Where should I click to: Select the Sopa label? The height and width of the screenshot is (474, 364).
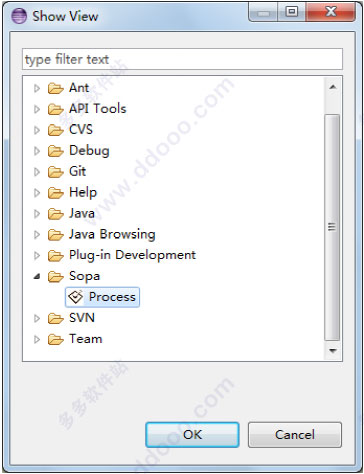84,277
